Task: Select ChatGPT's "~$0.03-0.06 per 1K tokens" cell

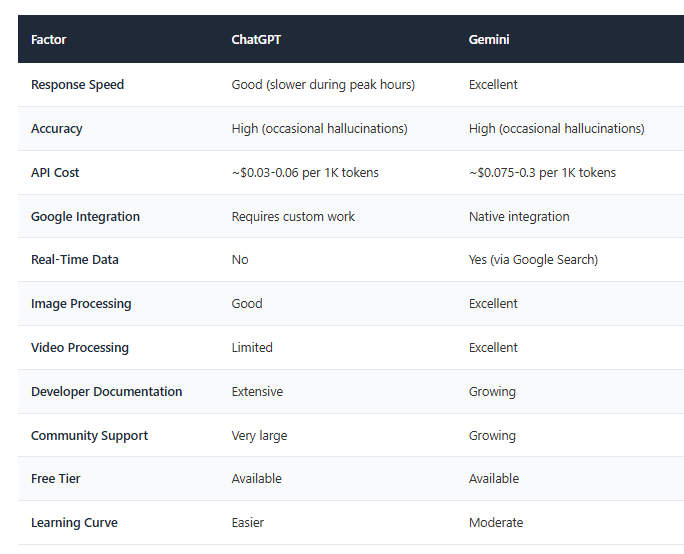Action: coord(305,173)
